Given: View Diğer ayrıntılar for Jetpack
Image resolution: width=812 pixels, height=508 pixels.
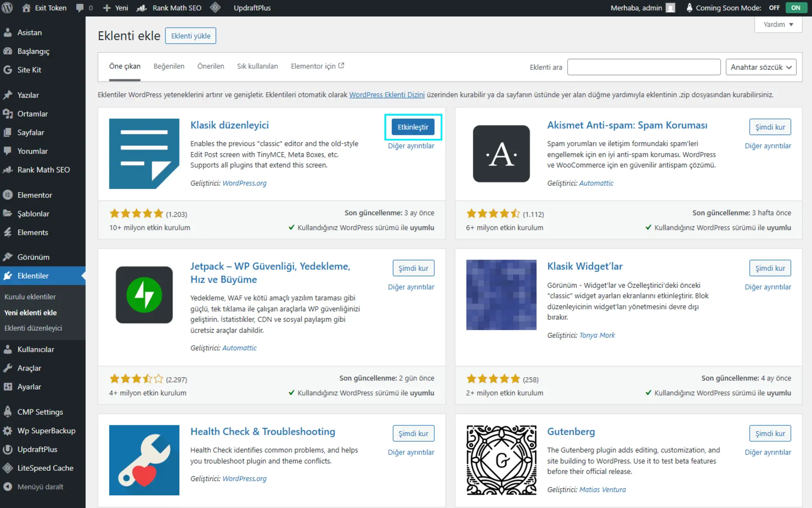Looking at the screenshot, I should click(x=411, y=287).
